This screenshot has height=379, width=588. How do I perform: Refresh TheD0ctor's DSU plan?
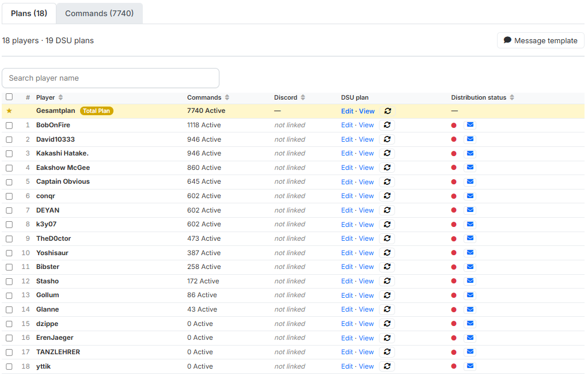click(387, 238)
